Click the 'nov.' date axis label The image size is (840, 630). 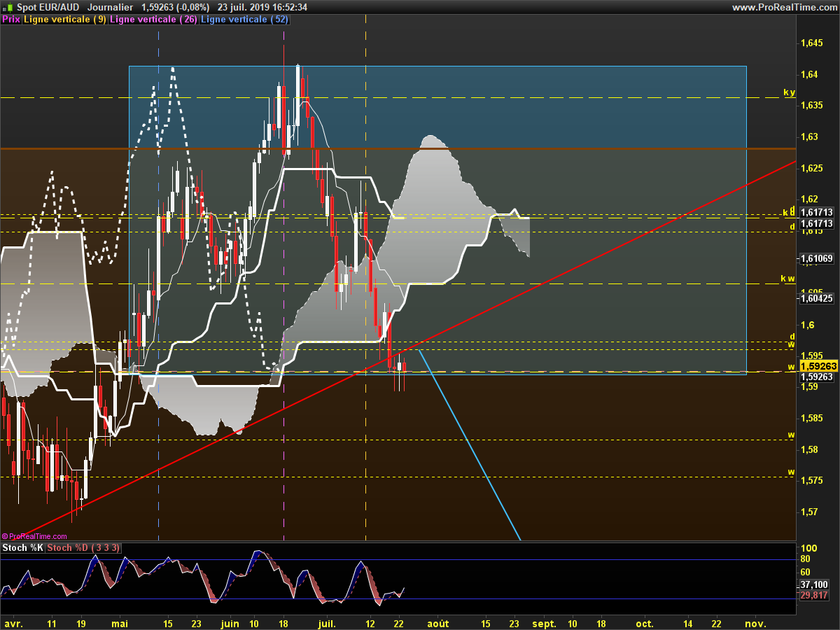pos(755,623)
